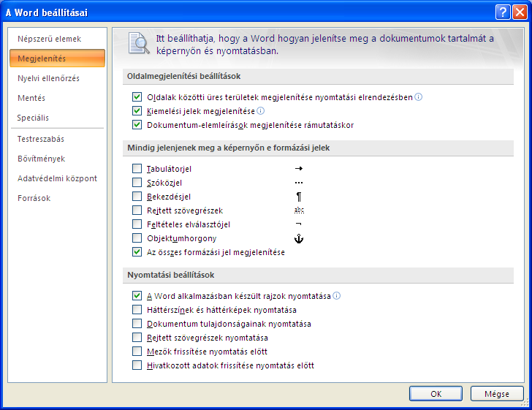The height and width of the screenshot is (410, 532).
Task: Tick the Bekezdésjel checkbox
Action: coord(137,197)
